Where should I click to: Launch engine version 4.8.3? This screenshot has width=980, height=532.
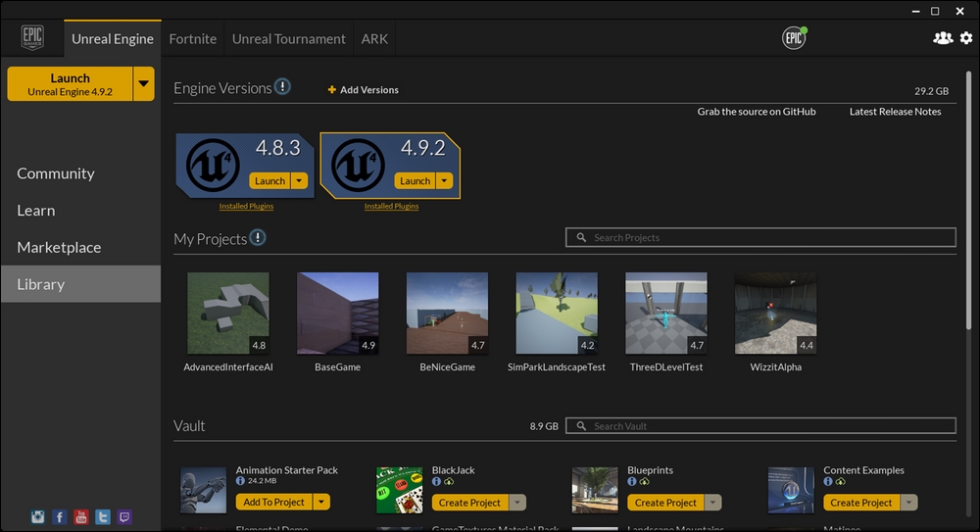pyautogui.click(x=270, y=180)
